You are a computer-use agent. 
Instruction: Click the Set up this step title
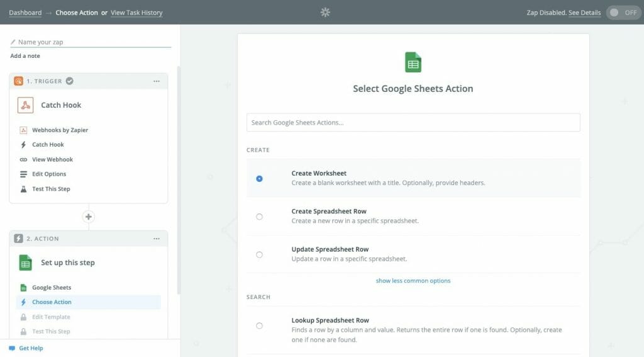[x=68, y=263]
